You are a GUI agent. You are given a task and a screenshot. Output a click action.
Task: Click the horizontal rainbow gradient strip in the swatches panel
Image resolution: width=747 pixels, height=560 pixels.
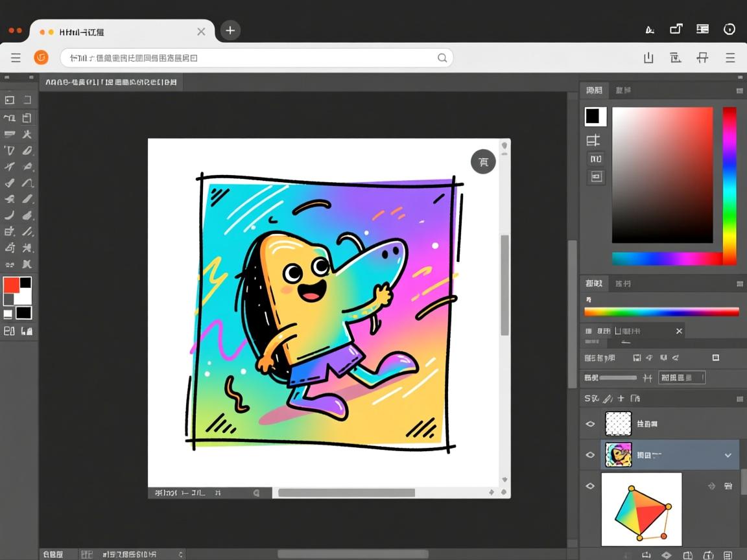661,312
